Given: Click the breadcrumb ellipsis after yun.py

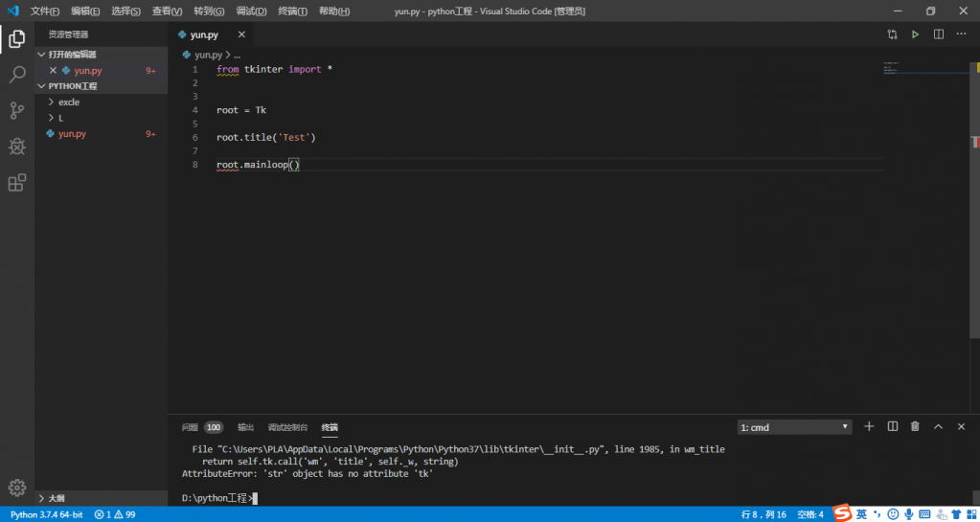Looking at the screenshot, I should coord(237,55).
